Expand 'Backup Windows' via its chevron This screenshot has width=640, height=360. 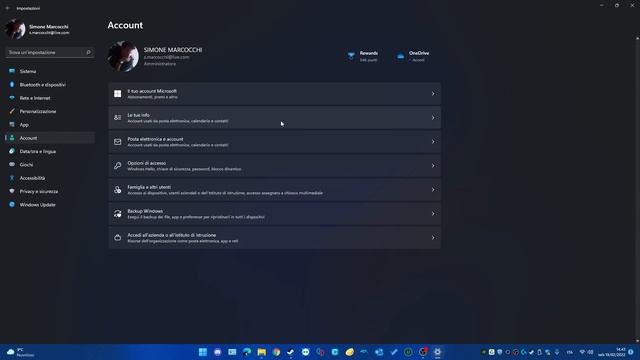[433, 214]
